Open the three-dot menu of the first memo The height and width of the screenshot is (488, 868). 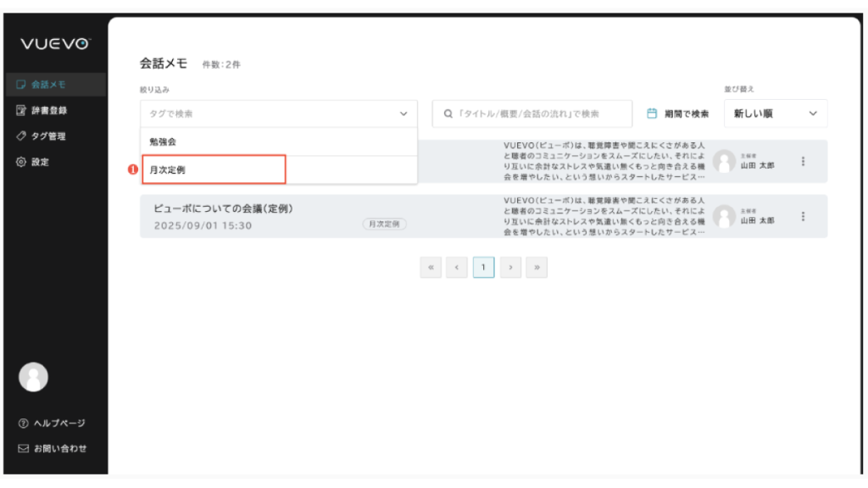[x=803, y=162]
